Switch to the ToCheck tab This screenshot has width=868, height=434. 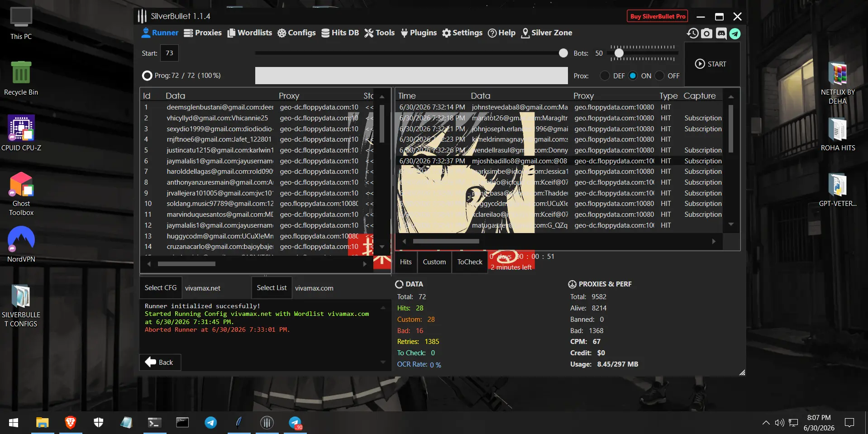click(x=470, y=262)
